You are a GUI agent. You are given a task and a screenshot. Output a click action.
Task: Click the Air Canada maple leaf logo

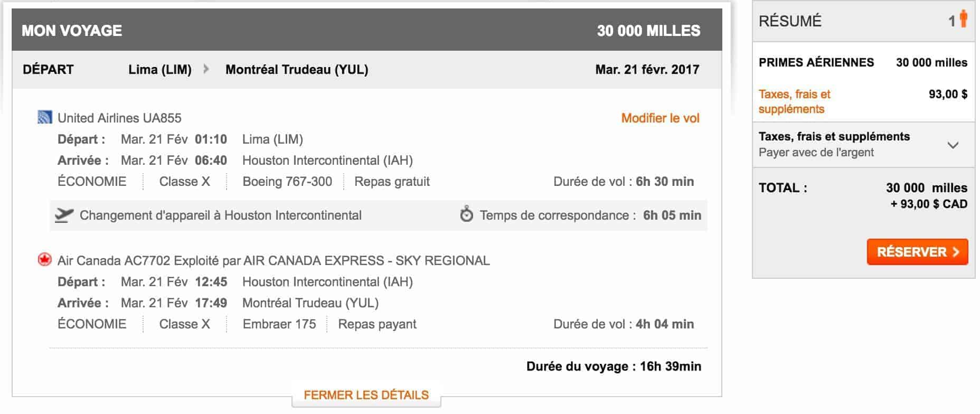coord(44,260)
